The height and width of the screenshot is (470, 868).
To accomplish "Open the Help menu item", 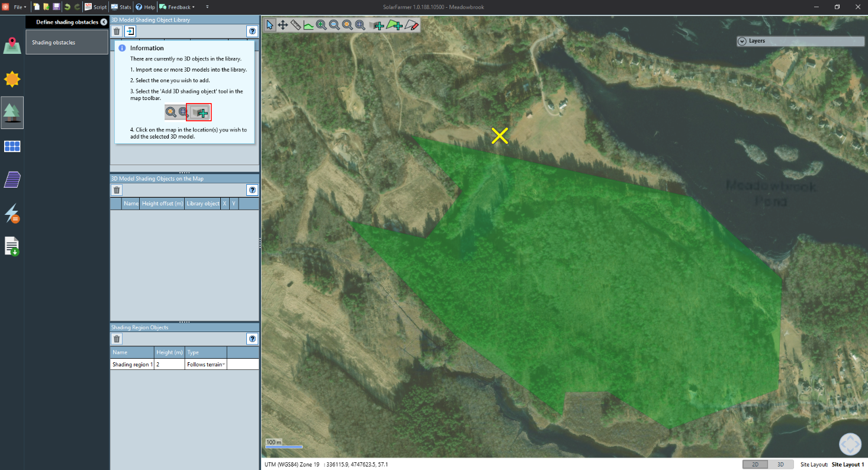I will coord(145,7).
